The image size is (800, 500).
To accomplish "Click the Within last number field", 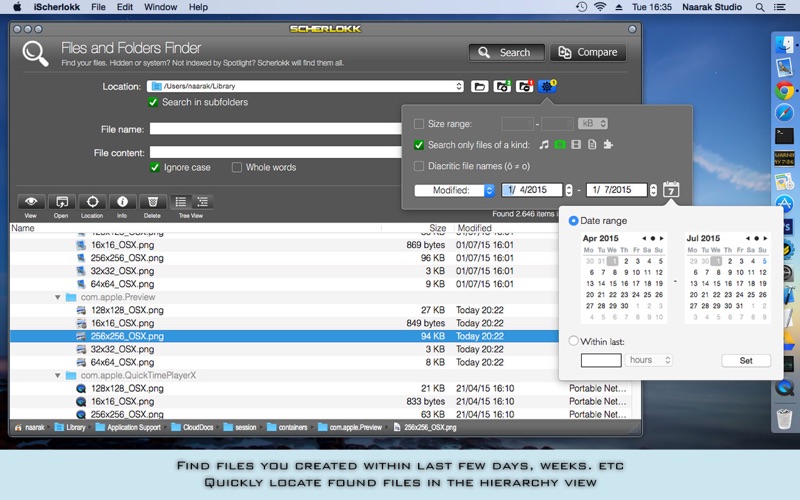I will [601, 360].
